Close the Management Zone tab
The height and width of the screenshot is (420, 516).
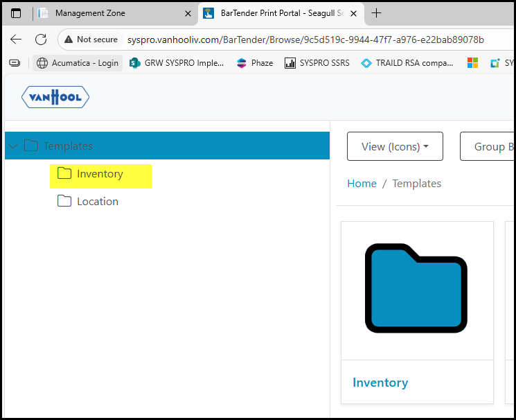[188, 13]
